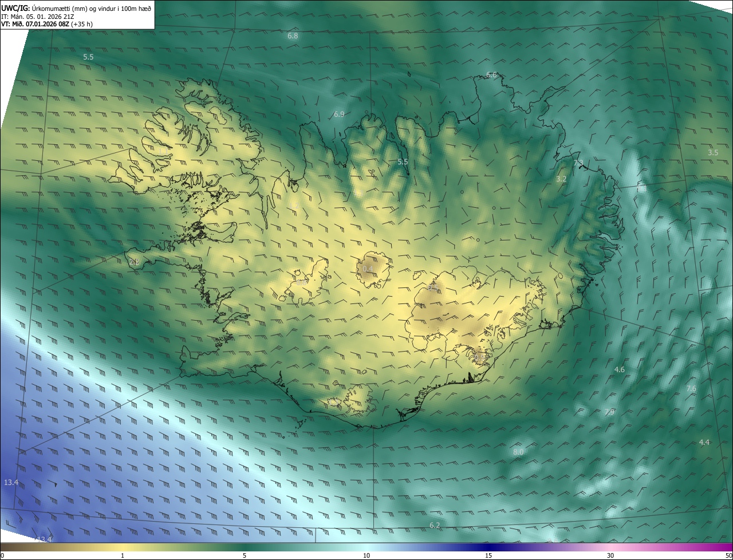
Task: Click the title line starting "UWC/IG: Úrkomumætti (mm)"
Action: click(x=76, y=8)
